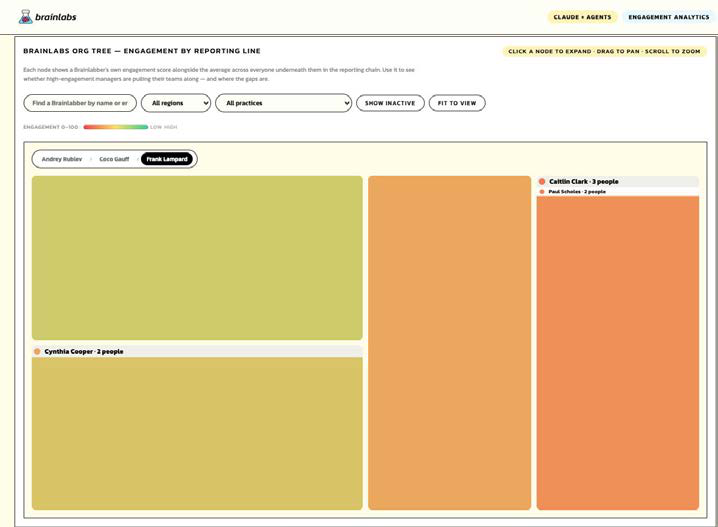Click the treemap block under Cynthia Cooper
Image resolution: width=718 pixels, height=527 pixels.
(x=197, y=433)
